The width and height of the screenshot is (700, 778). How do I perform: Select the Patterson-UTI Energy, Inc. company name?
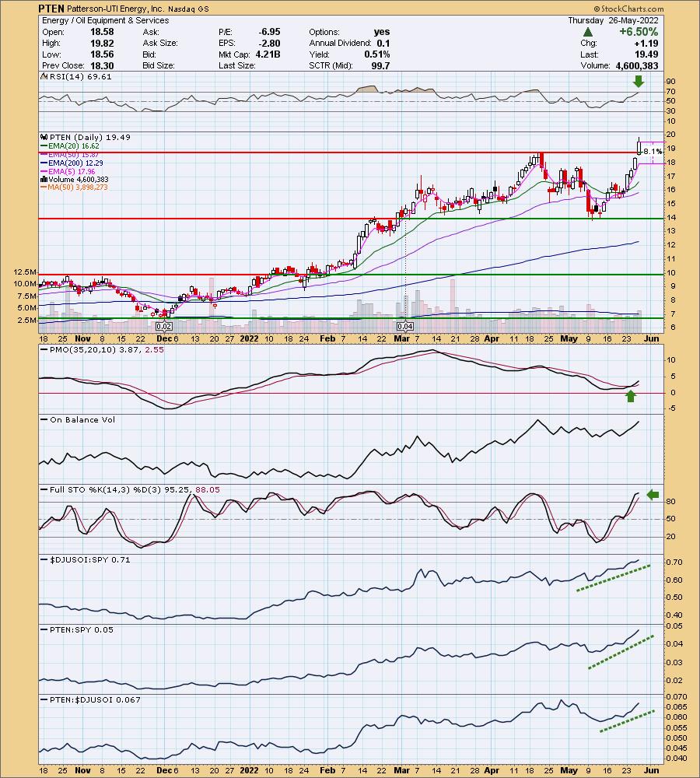115,9
